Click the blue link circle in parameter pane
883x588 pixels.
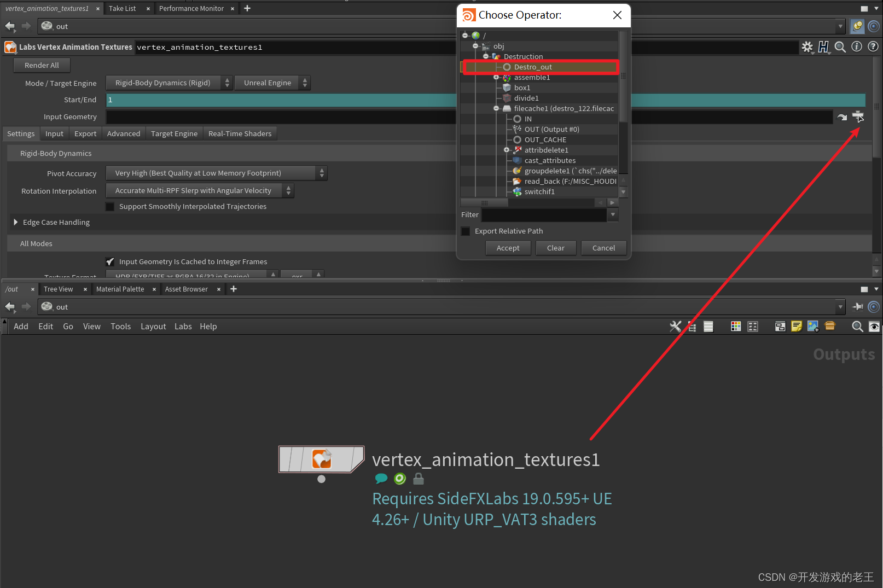[874, 26]
